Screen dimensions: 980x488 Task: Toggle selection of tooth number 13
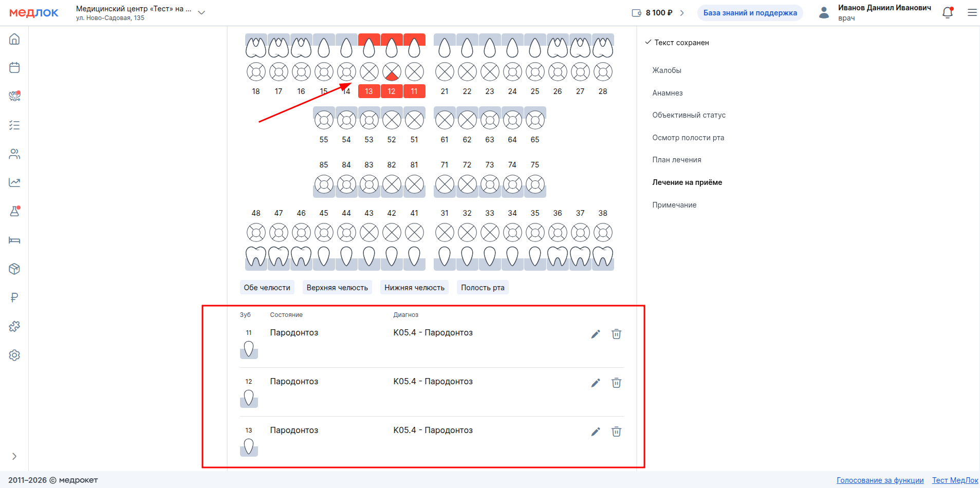click(x=369, y=91)
